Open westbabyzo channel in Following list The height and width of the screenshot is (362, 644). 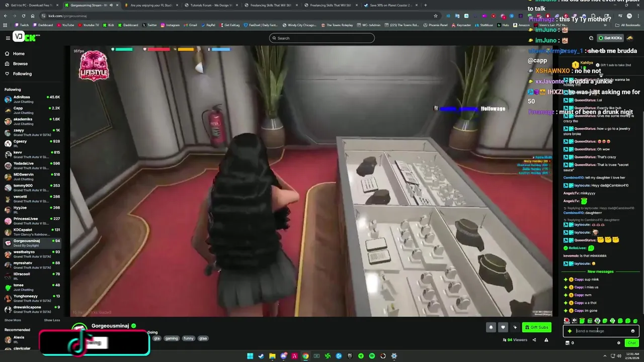32,254
